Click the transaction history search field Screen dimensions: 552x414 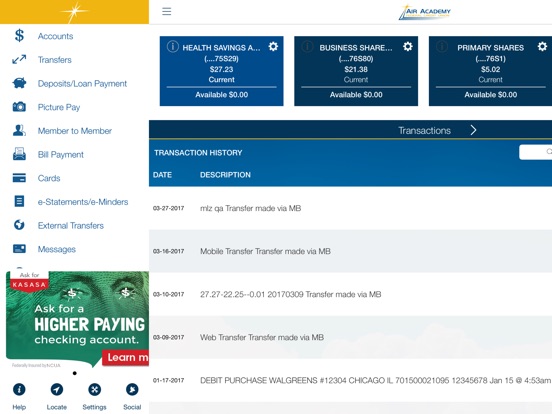535,152
